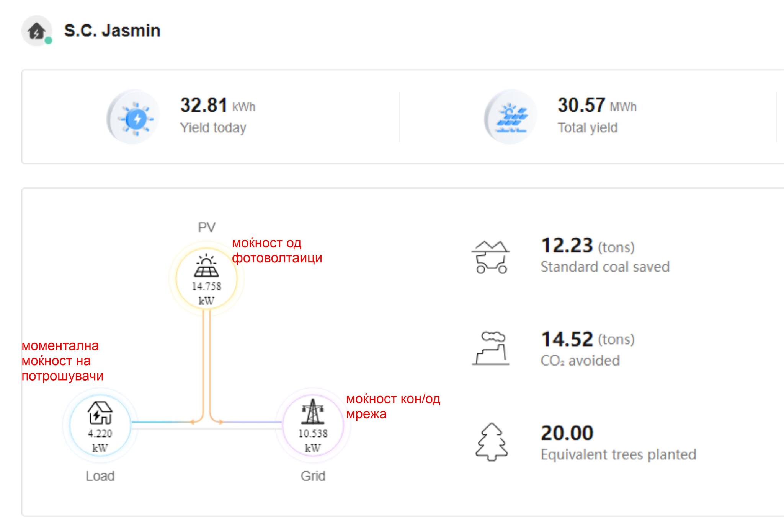Click the 30.57 MWh total yield value

tap(597, 105)
